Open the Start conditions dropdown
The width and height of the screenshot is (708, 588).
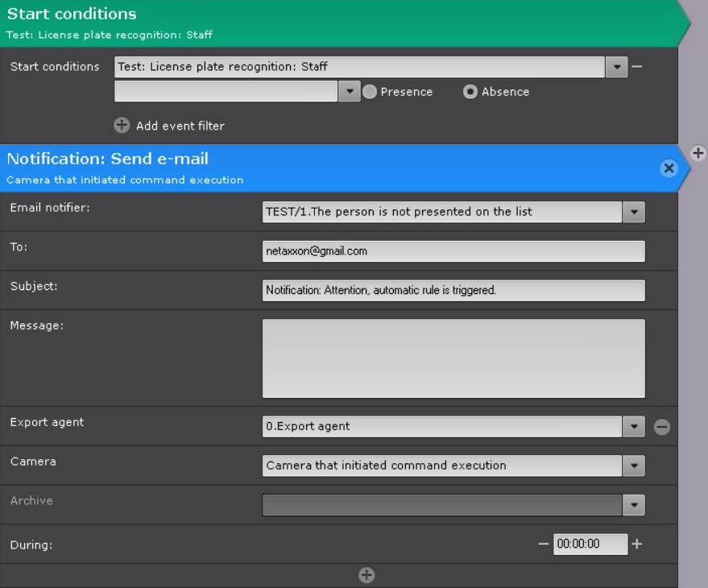click(x=616, y=67)
